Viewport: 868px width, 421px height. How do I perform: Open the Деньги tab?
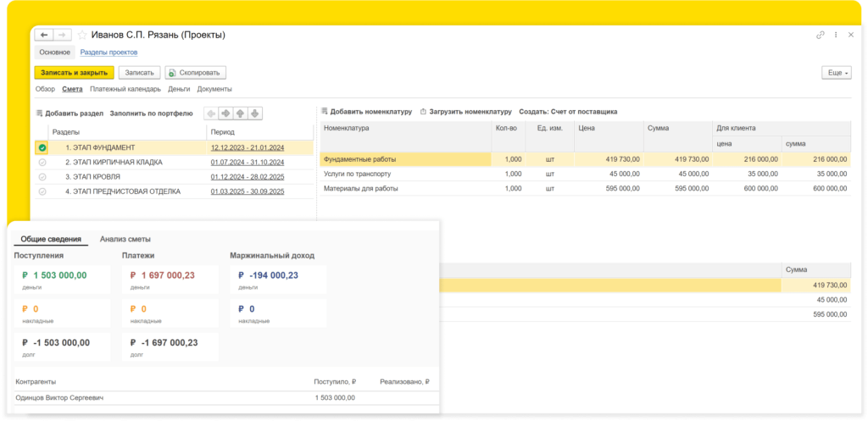click(x=179, y=89)
